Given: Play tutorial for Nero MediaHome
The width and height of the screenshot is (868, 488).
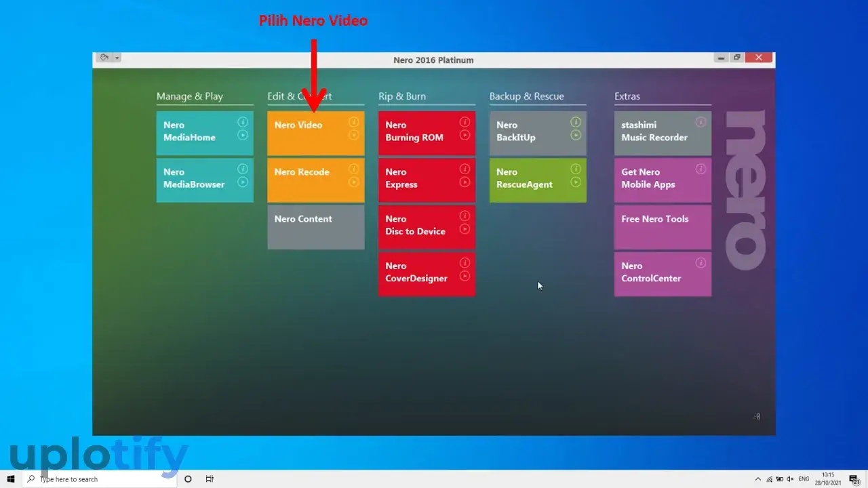Looking at the screenshot, I should [x=243, y=135].
